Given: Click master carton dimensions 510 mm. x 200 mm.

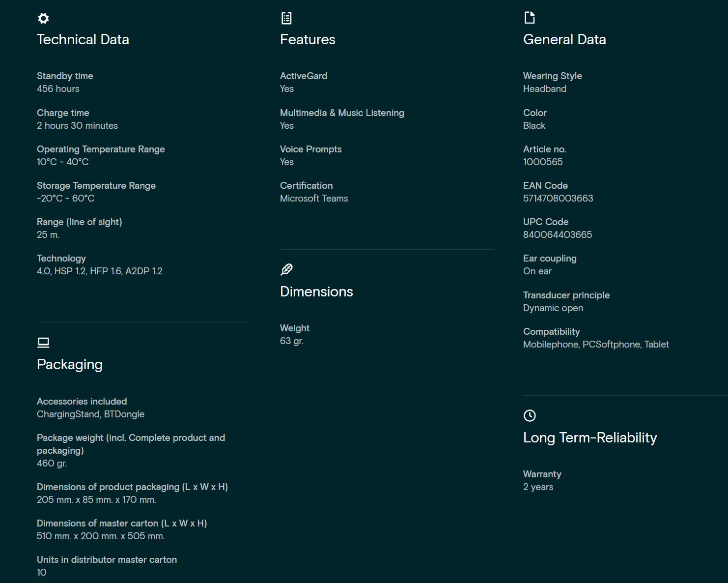Looking at the screenshot, I should click(x=101, y=536).
